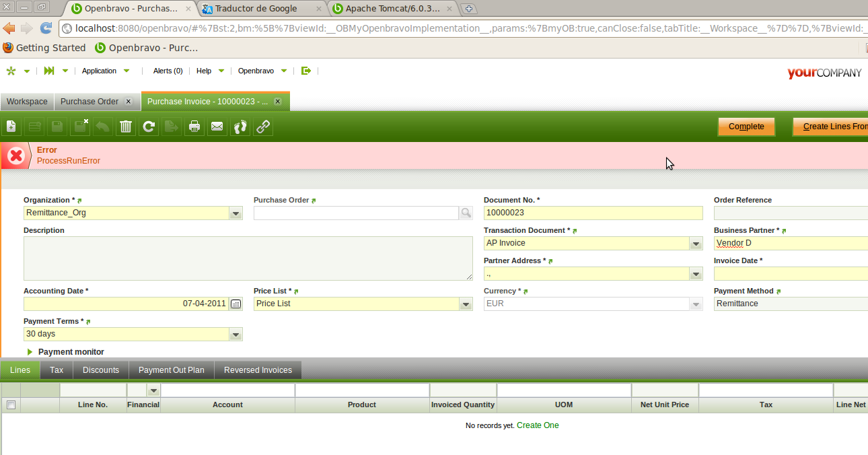The image size is (868, 455).
Task: Open the Organization dropdown
Action: (236, 213)
